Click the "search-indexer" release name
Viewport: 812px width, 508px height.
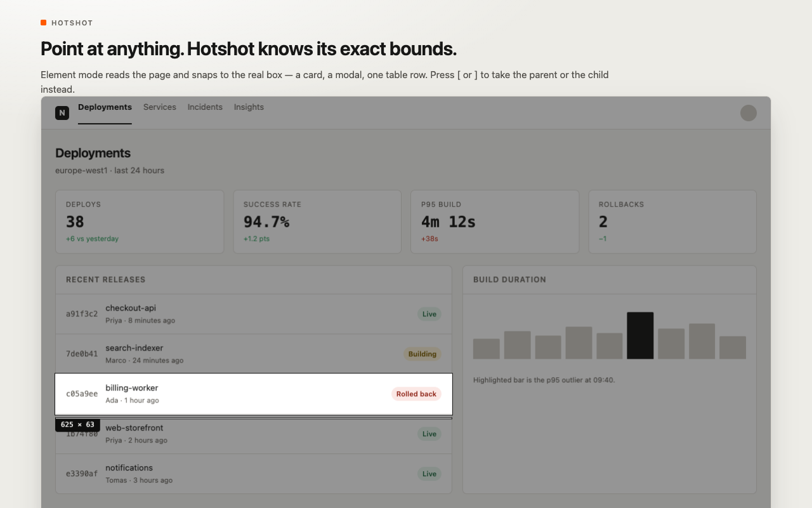[134, 348]
